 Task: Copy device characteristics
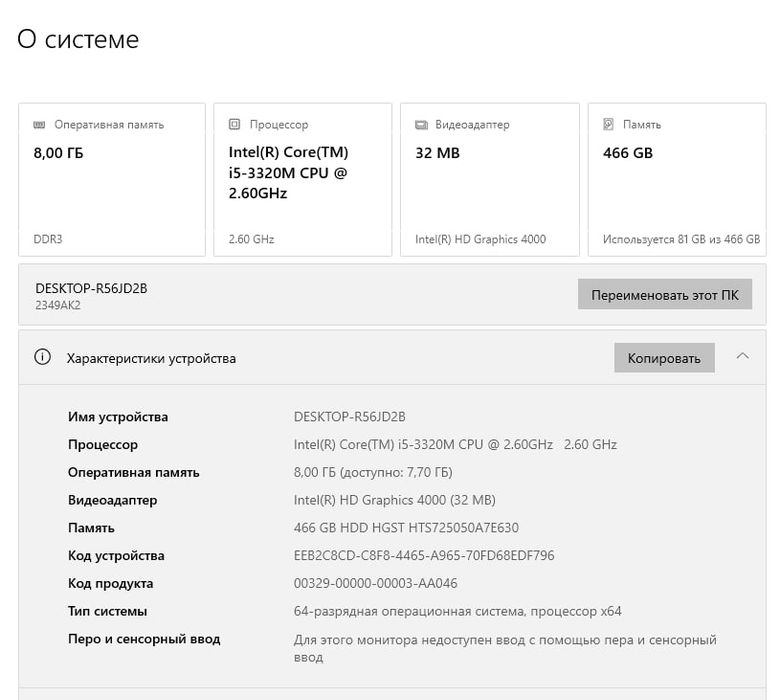click(x=664, y=358)
